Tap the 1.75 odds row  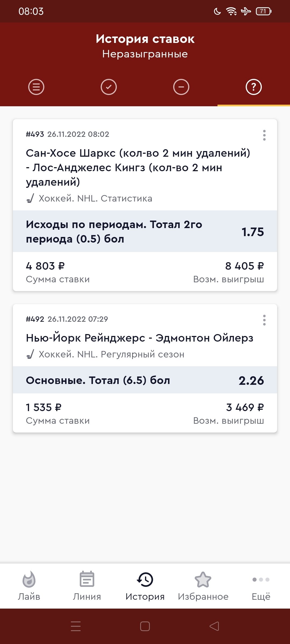[x=145, y=231]
